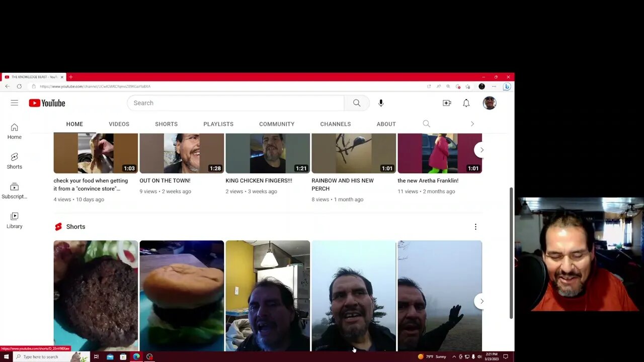The image size is (644, 362).
Task: Open Shorts in the left sidebar
Action: point(14,161)
